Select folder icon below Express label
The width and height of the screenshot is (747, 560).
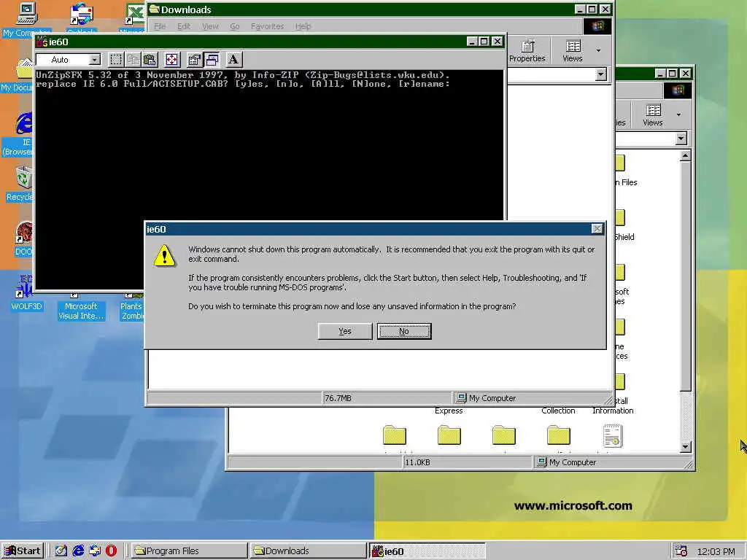click(449, 435)
